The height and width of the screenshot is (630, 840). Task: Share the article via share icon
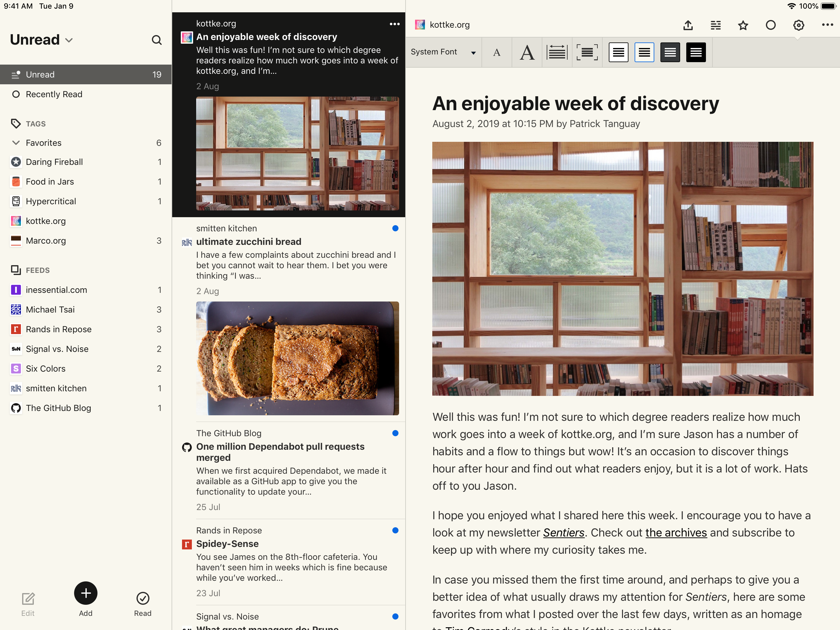pos(688,25)
